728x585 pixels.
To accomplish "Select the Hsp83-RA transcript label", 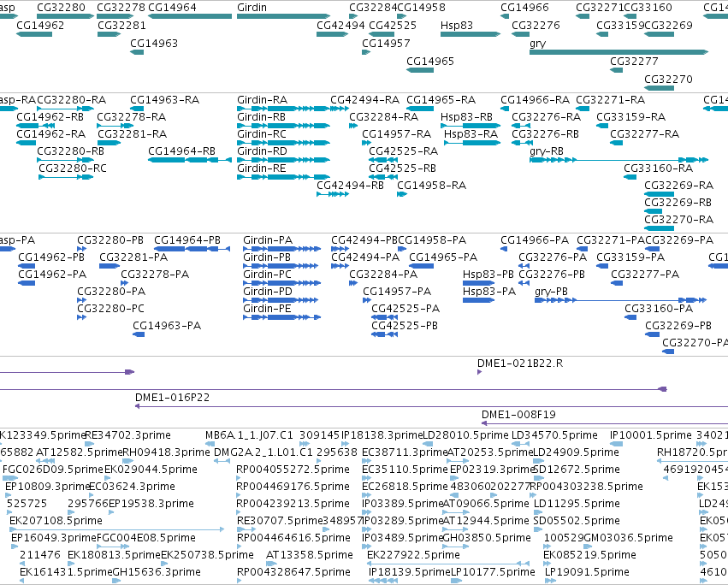I will [x=471, y=134].
